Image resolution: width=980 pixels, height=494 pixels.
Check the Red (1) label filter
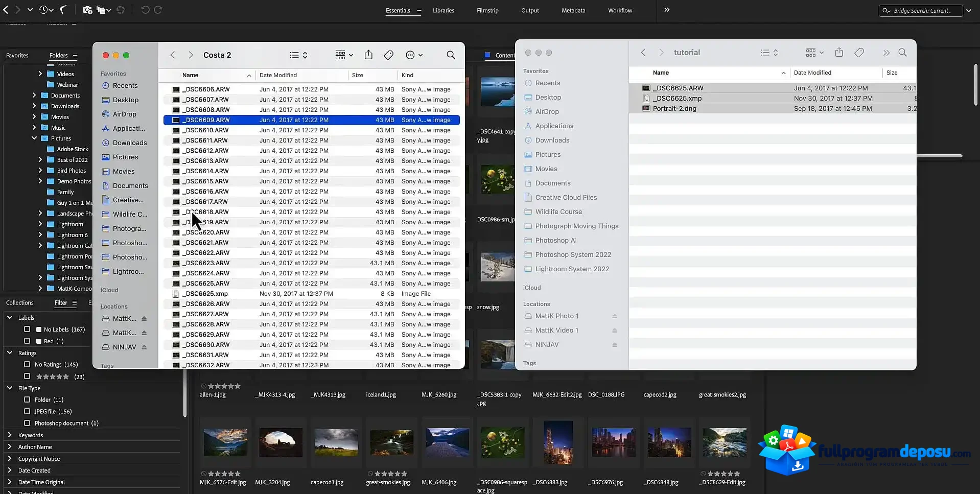coord(27,341)
